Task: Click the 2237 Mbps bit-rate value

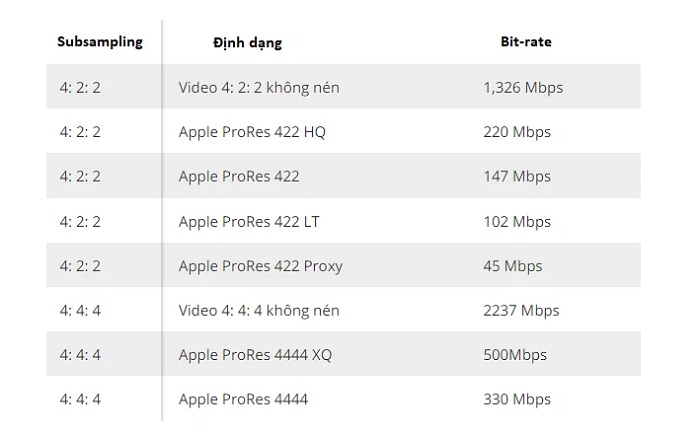Action: tap(520, 310)
